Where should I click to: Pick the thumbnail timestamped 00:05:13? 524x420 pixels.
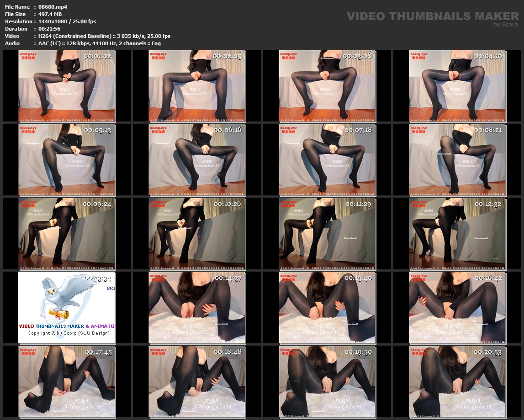tap(67, 160)
